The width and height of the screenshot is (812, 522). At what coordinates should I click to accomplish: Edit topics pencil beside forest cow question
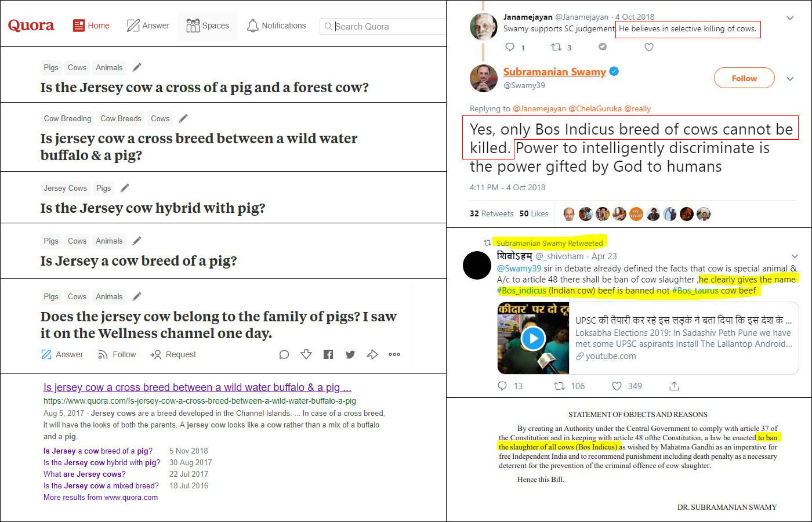coord(137,67)
